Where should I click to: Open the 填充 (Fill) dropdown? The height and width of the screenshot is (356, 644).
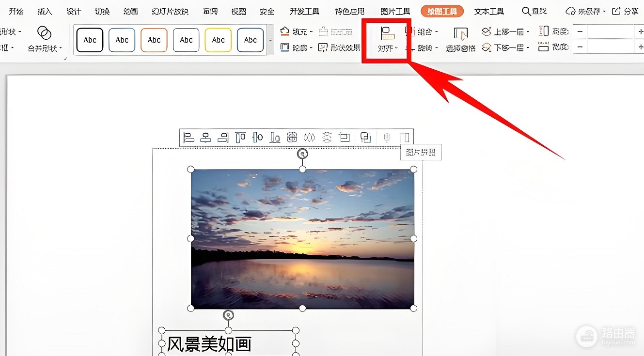296,32
